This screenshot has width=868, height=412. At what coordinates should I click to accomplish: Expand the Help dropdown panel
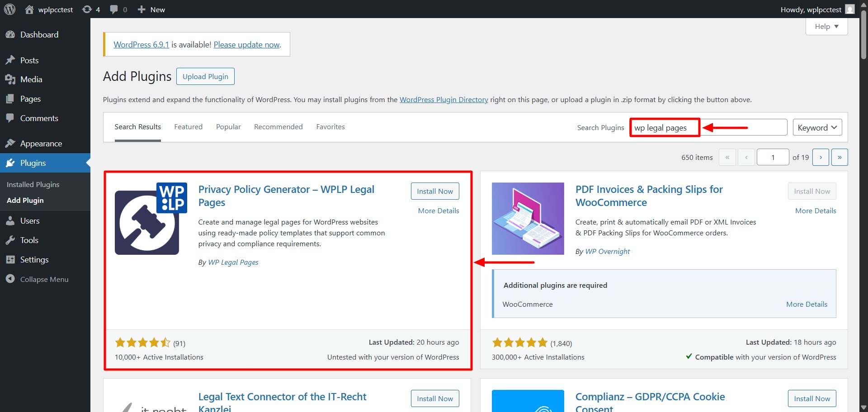coord(826,27)
